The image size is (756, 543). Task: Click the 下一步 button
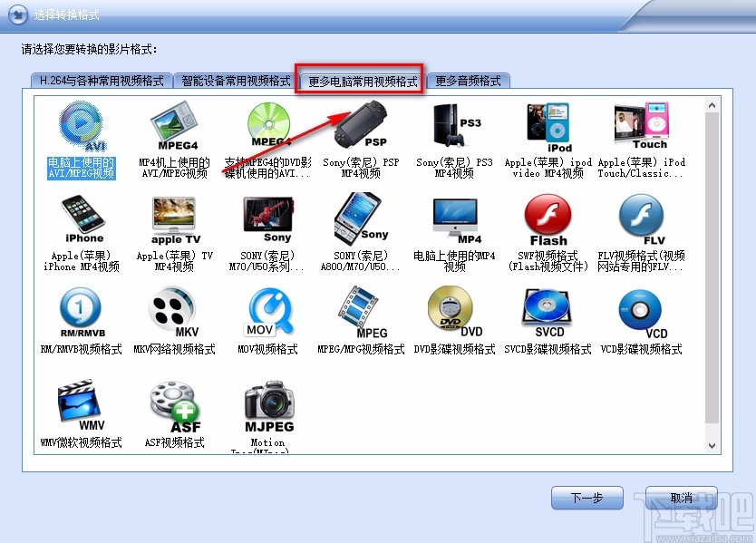[586, 498]
